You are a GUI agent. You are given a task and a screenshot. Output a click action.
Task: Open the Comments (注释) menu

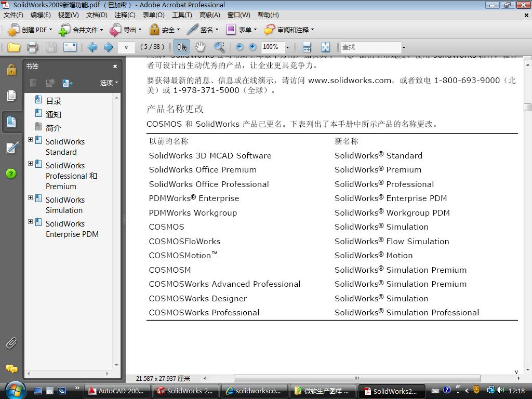point(125,15)
